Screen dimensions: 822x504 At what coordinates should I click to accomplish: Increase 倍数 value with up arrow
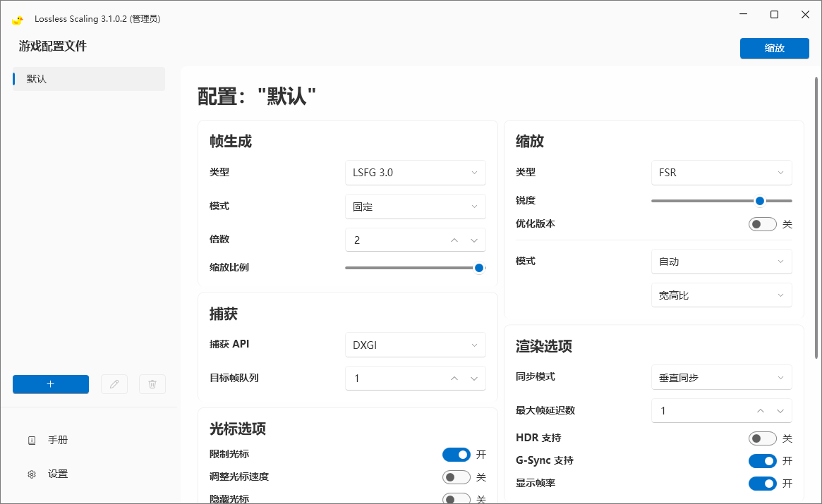(454, 240)
